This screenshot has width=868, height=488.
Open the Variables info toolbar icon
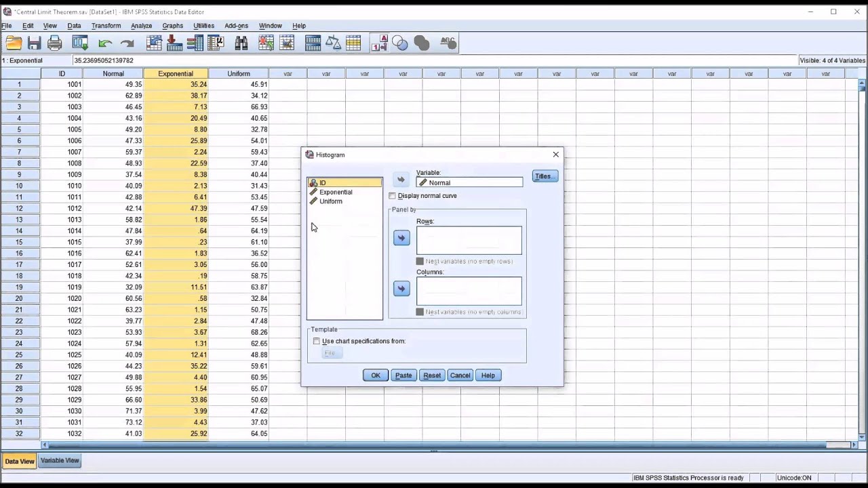[x=195, y=43]
